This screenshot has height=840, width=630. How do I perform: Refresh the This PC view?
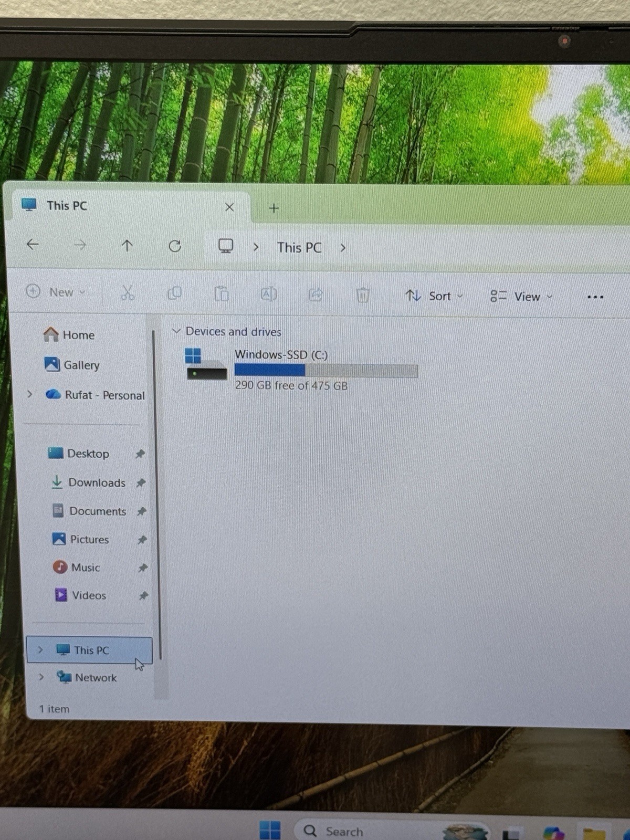tap(175, 246)
